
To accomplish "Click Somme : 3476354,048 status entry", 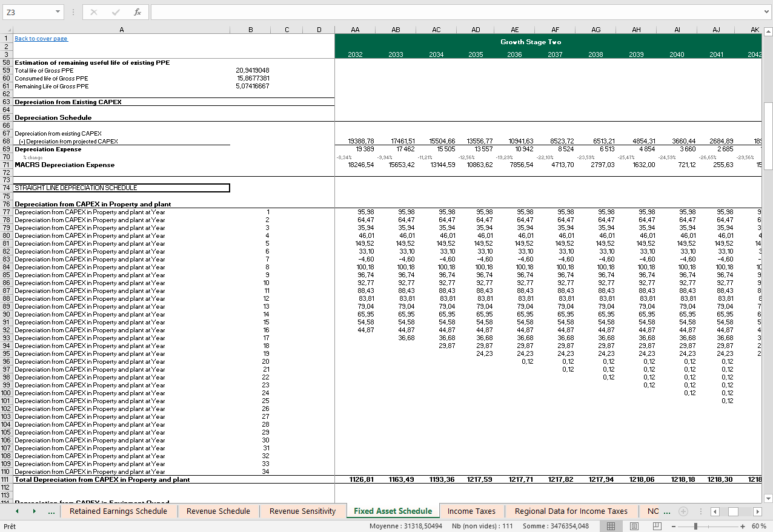I will [556, 527].
